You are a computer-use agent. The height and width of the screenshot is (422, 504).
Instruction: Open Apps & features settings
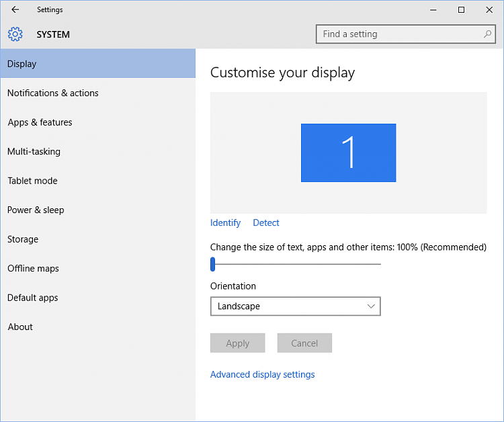[97, 122]
